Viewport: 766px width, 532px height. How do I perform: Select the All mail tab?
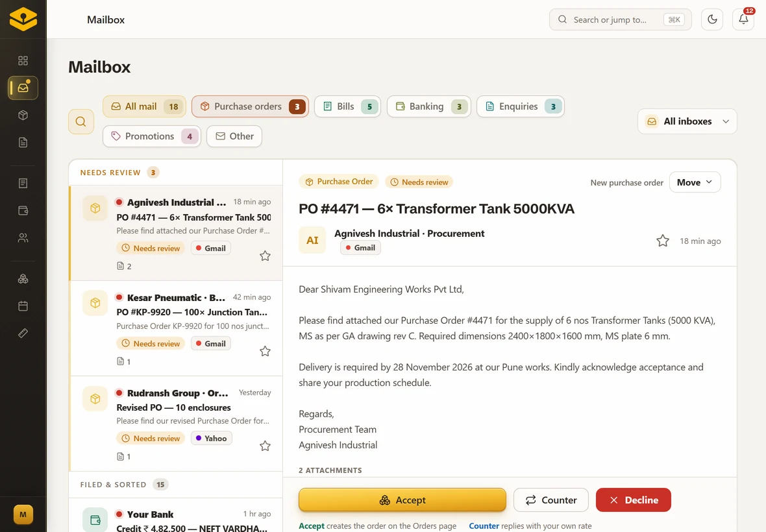point(144,106)
